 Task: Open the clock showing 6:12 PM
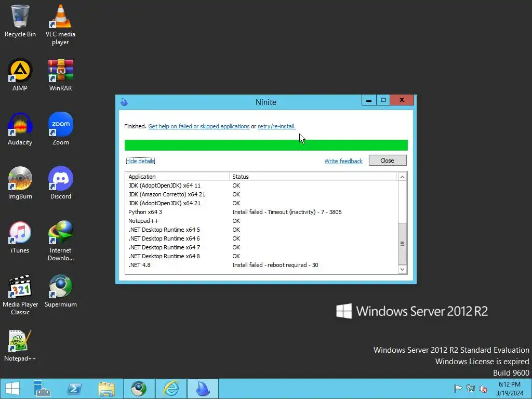click(x=509, y=389)
